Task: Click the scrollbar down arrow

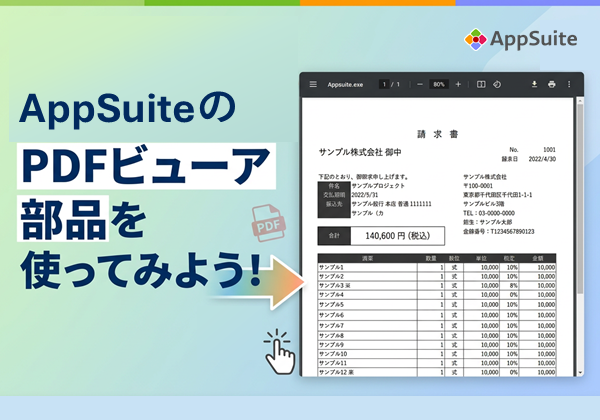Action: 580,373
